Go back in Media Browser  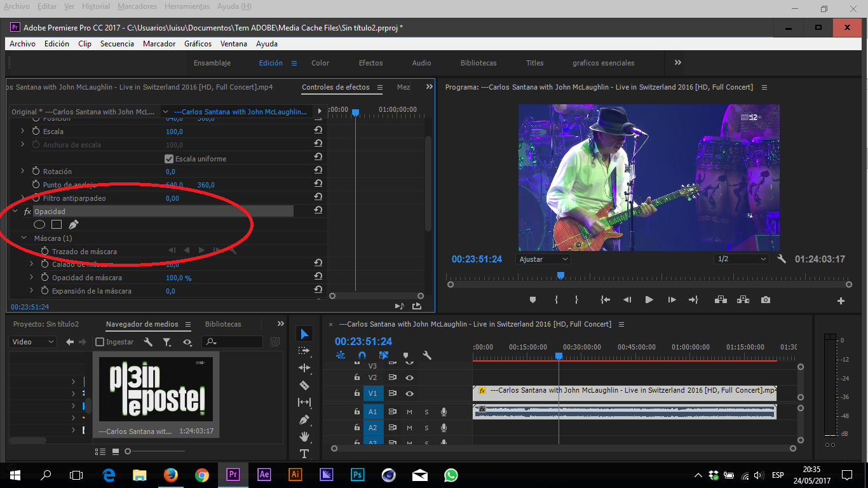(x=70, y=342)
